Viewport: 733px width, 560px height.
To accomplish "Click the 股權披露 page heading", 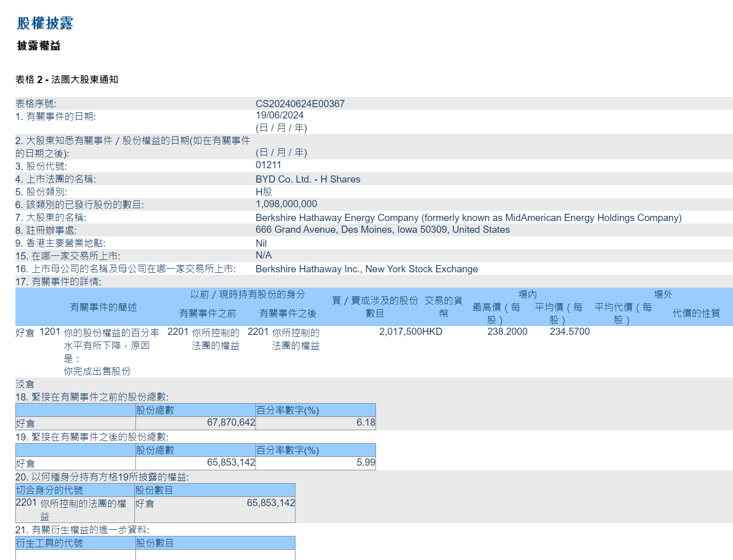I will 45,23.
